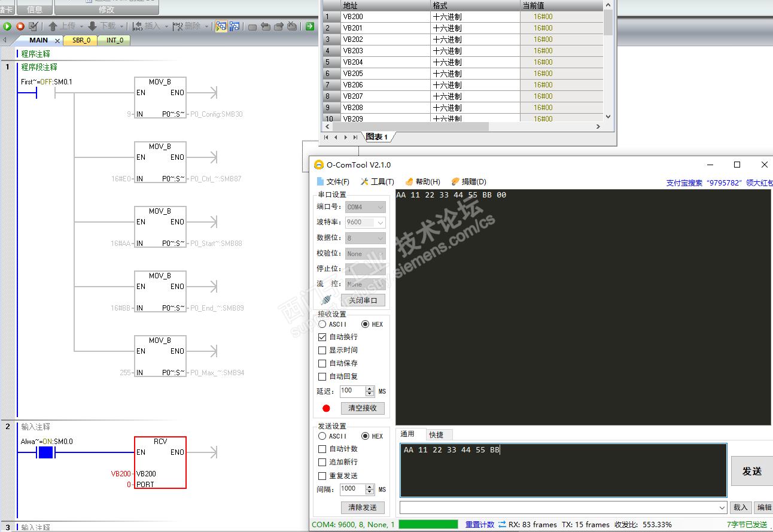
Task: Click the 载入 load button
Action: 741,507
